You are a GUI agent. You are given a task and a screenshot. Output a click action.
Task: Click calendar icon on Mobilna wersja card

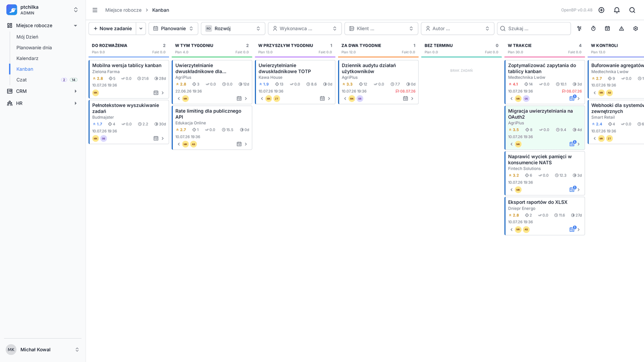156,93
